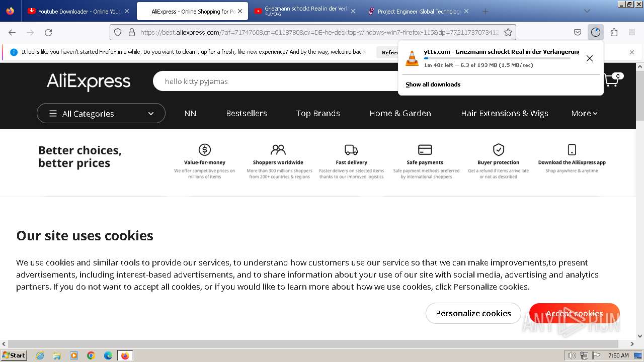Go back with the browser back arrow
The height and width of the screenshot is (362, 644).
12,32
